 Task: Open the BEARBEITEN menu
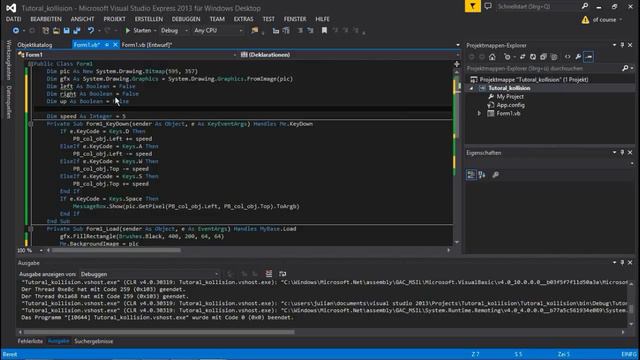pyautogui.click(x=46, y=19)
